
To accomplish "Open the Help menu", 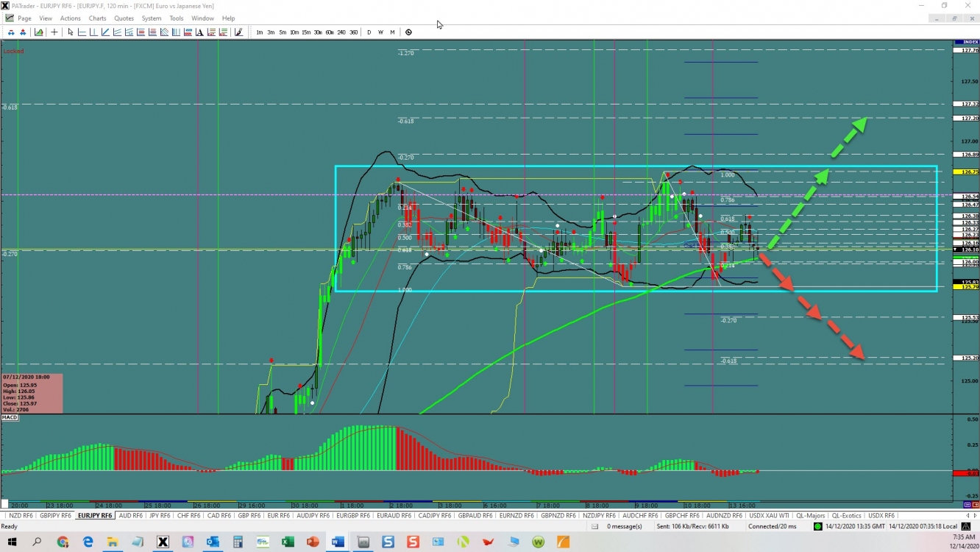I will (x=229, y=18).
